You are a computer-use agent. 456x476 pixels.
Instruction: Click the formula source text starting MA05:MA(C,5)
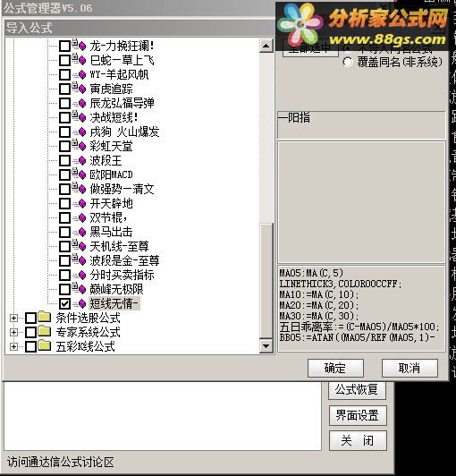pyautogui.click(x=361, y=309)
